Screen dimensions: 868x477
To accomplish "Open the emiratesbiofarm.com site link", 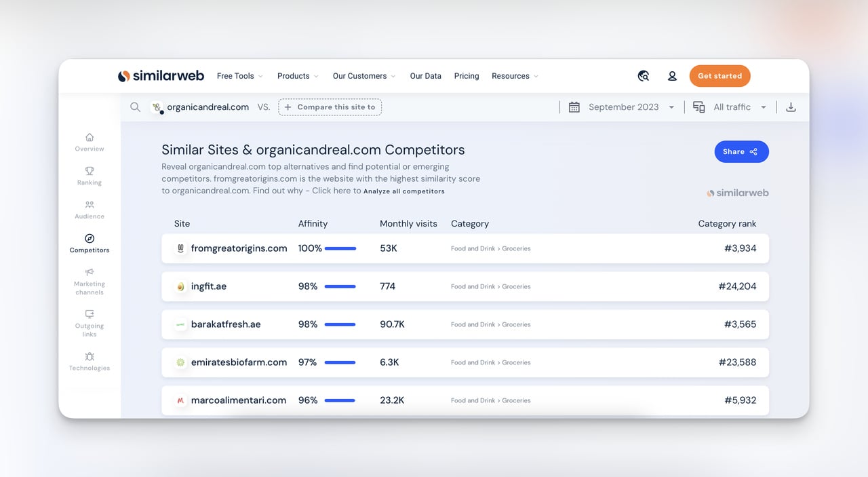I will click(x=239, y=362).
